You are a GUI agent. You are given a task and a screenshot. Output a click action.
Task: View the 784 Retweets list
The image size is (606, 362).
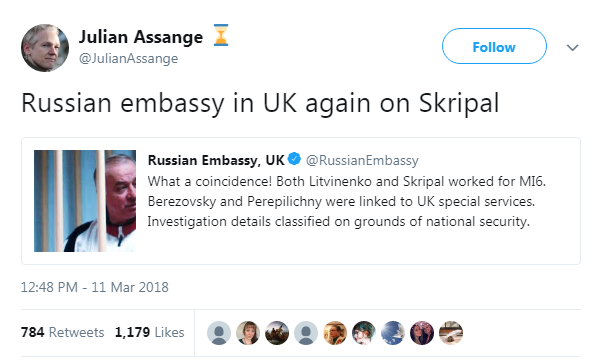point(63,332)
